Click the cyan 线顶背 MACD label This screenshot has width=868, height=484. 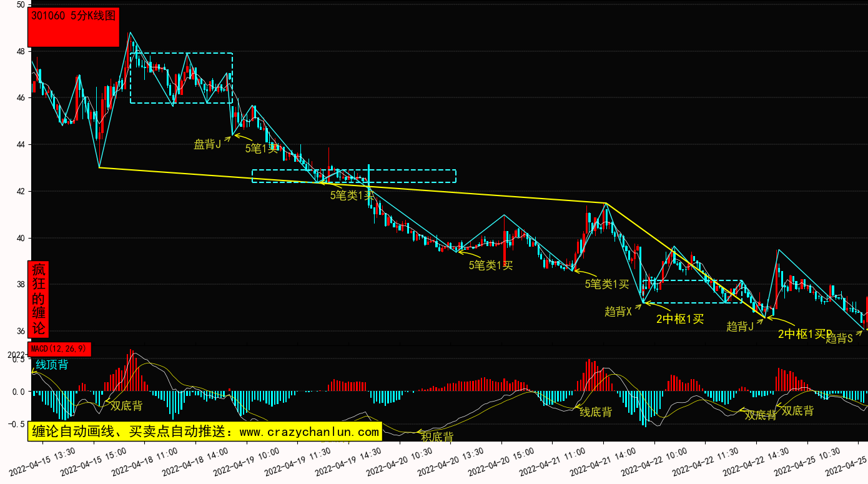(52, 365)
